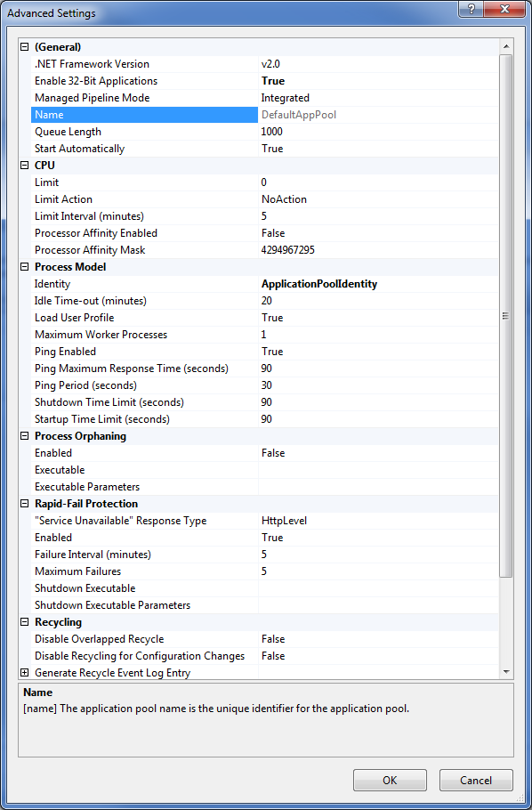The image size is (532, 810).
Task: Select Failure Interval (minutes) property
Action: pos(145,555)
